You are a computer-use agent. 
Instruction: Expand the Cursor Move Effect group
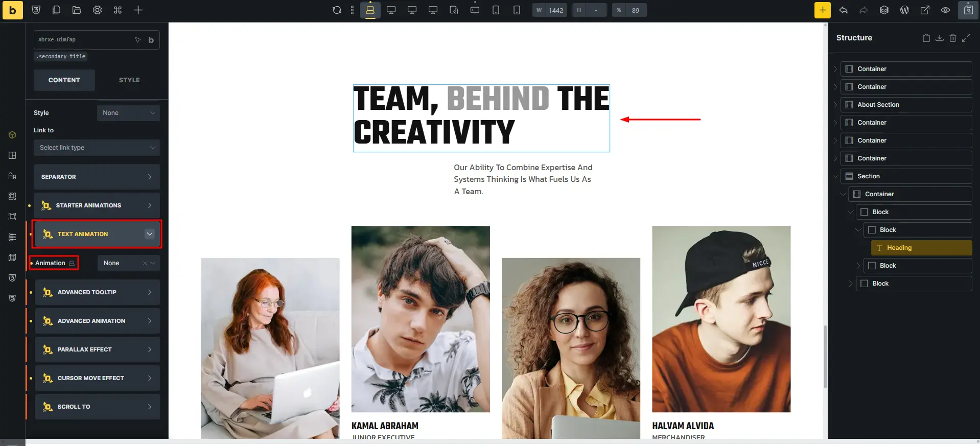(x=97, y=378)
